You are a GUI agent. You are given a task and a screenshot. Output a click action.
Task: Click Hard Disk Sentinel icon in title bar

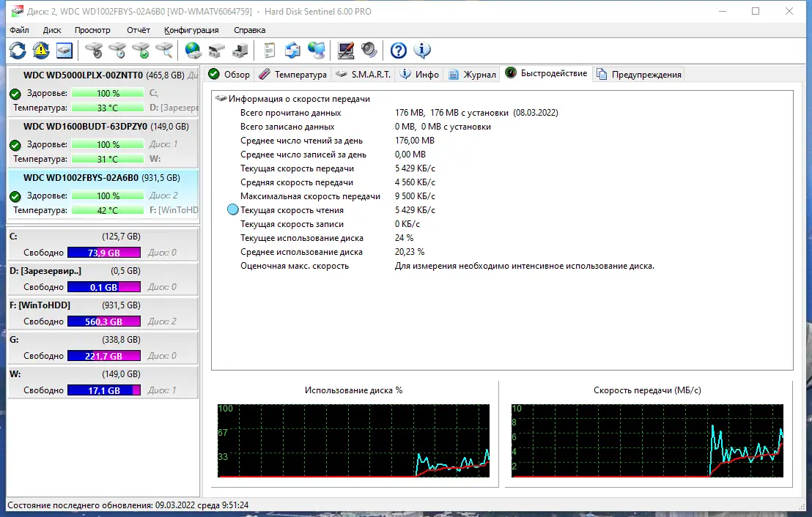(x=17, y=12)
